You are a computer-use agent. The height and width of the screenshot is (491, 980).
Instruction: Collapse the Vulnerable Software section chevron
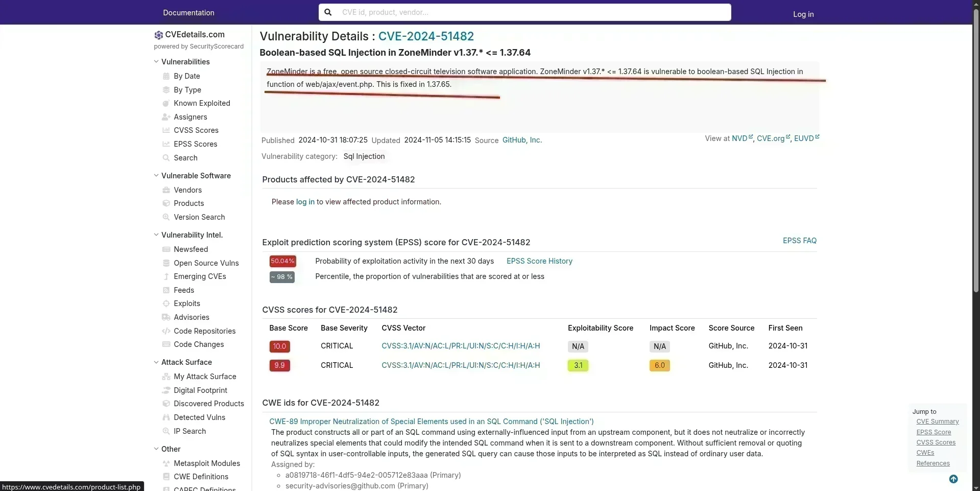point(156,176)
